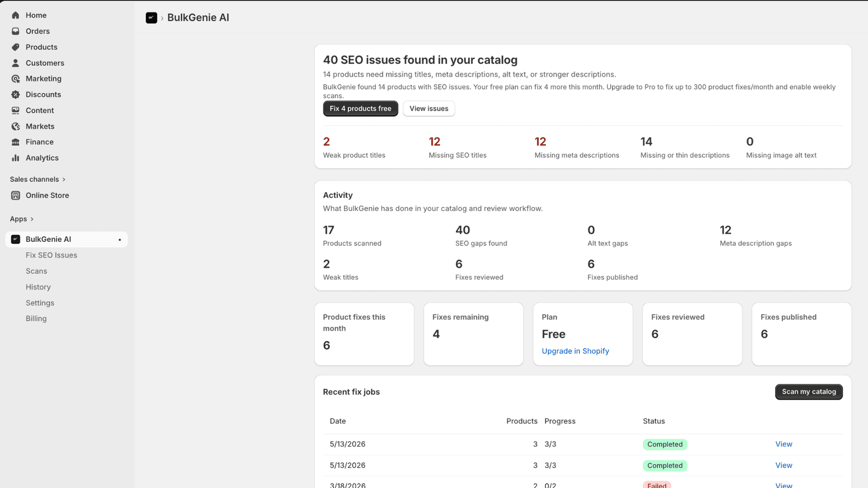The height and width of the screenshot is (488, 868).
Task: Click the Failed status badge
Action: 657,485
